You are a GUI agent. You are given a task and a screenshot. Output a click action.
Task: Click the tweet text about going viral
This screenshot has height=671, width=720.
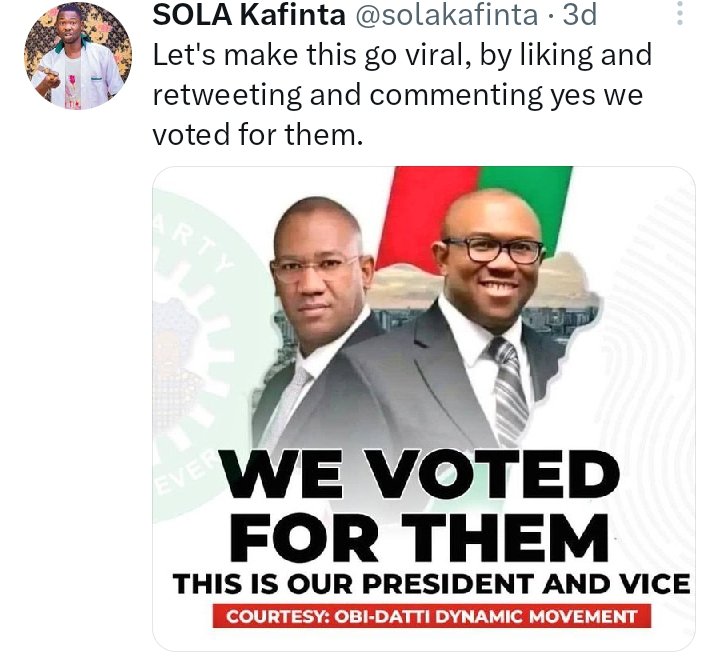pos(402,94)
